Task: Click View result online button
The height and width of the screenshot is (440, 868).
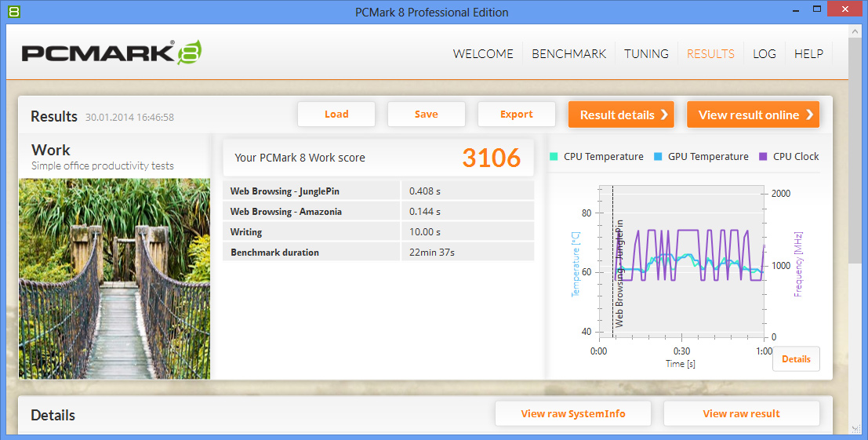Action: click(x=753, y=115)
